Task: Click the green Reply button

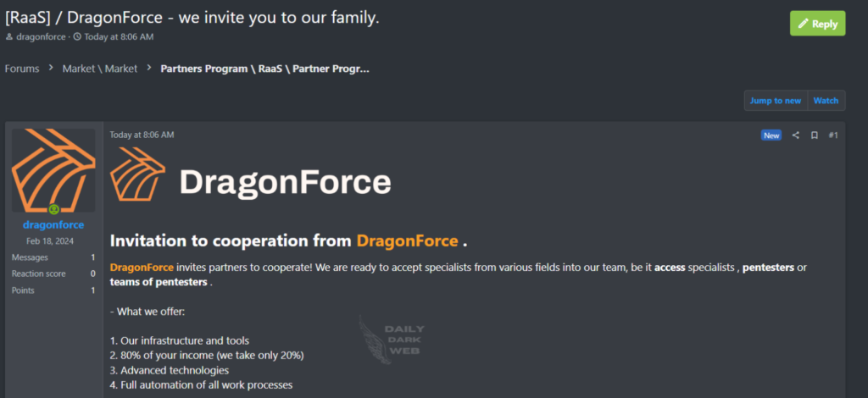Action: tap(817, 24)
